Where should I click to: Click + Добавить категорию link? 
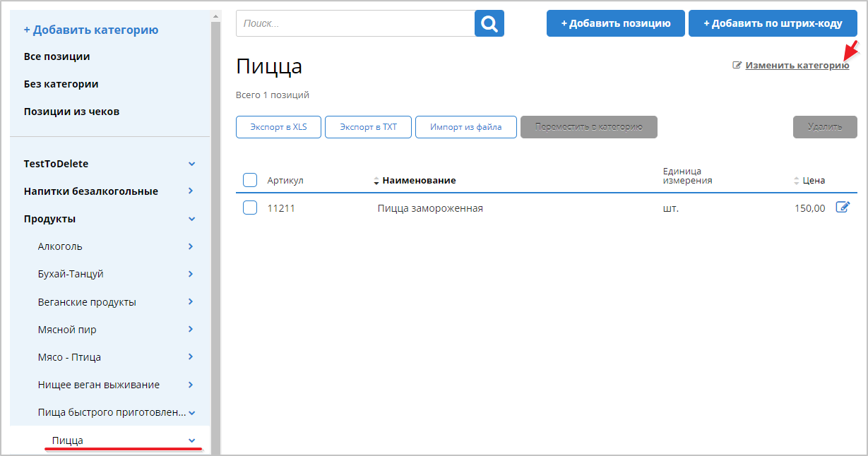(90, 30)
